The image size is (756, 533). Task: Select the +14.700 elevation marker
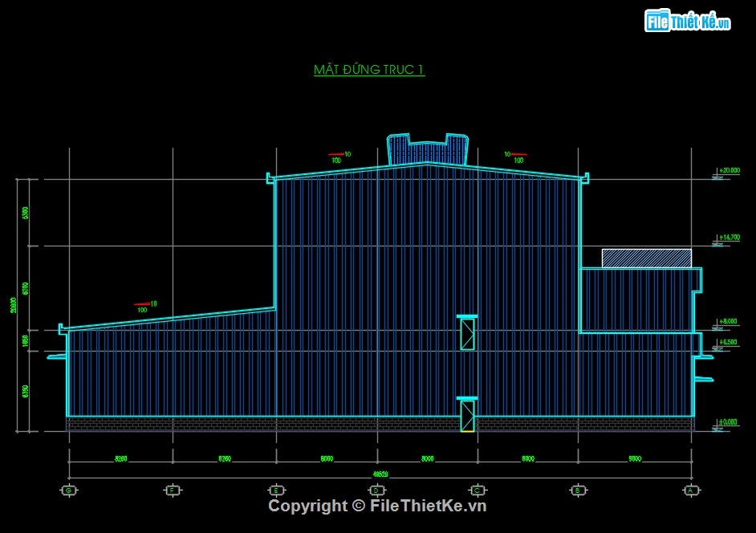(729, 238)
